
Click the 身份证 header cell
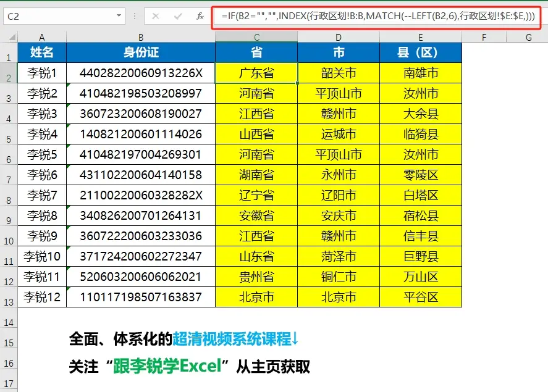pos(141,52)
